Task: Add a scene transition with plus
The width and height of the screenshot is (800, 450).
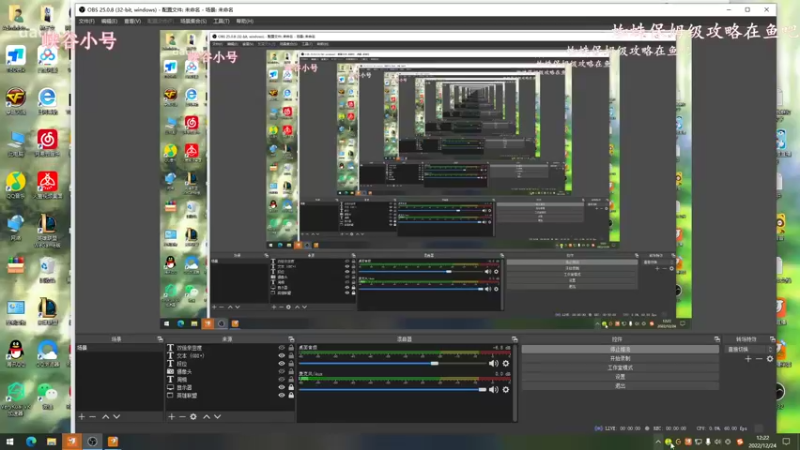Action: [748, 359]
